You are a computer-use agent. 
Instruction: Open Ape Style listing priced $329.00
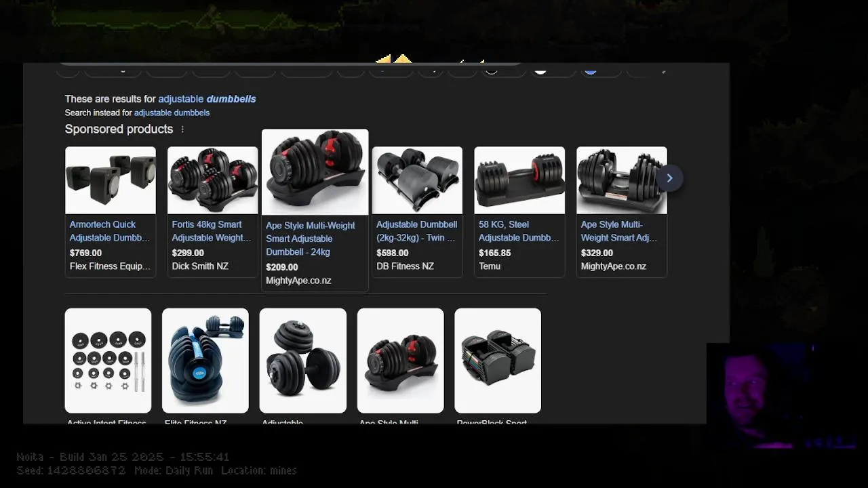619,231
